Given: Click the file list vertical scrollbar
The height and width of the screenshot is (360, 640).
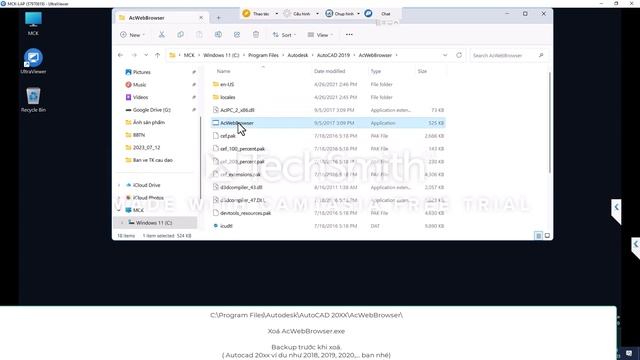Looking at the screenshot, I should tap(550, 122).
